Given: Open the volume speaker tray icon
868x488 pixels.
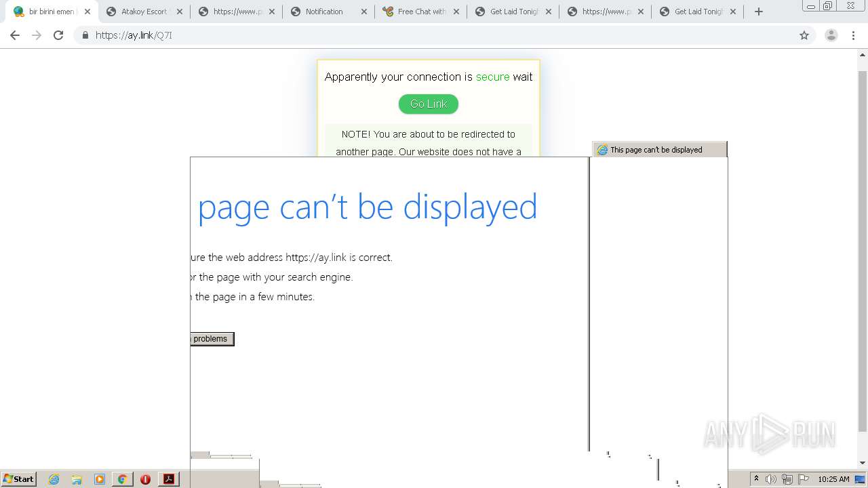Looking at the screenshot, I should [771, 479].
